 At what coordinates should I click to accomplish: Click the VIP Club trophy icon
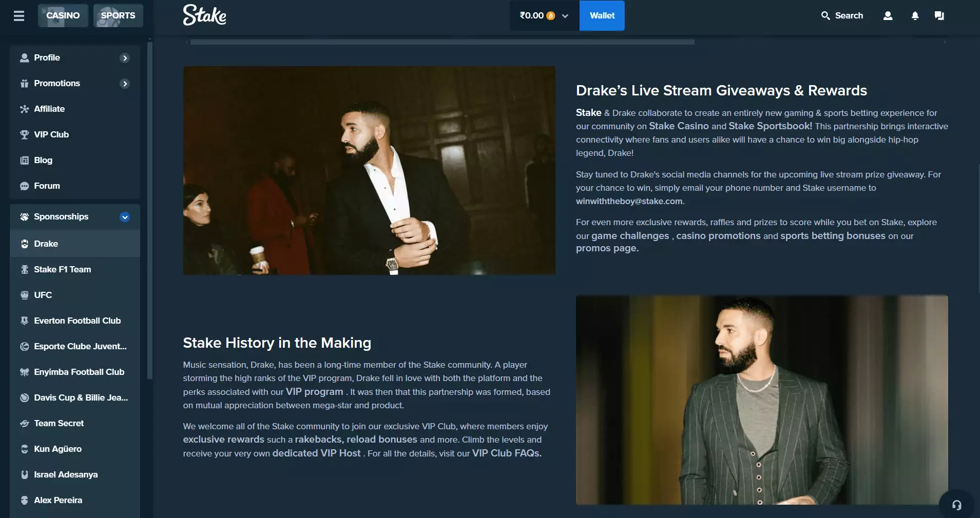(x=24, y=135)
